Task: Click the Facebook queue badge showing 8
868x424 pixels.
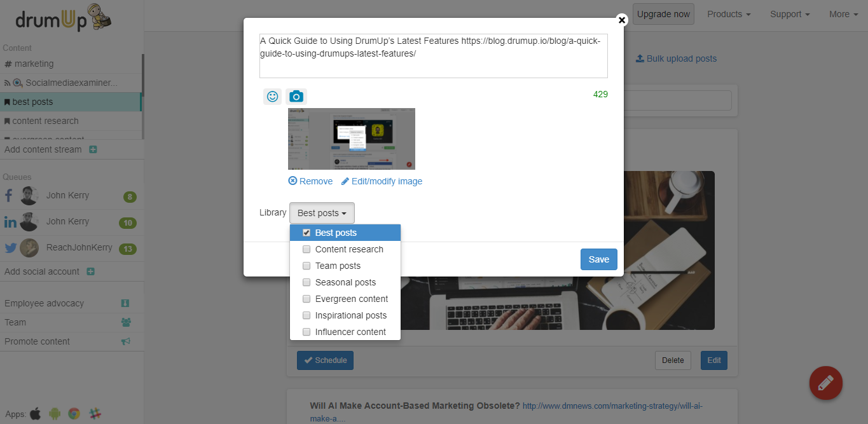Action: 130,197
